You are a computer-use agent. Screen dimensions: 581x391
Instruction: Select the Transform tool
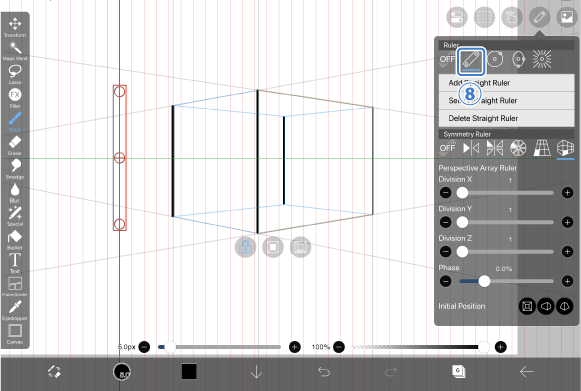point(15,27)
